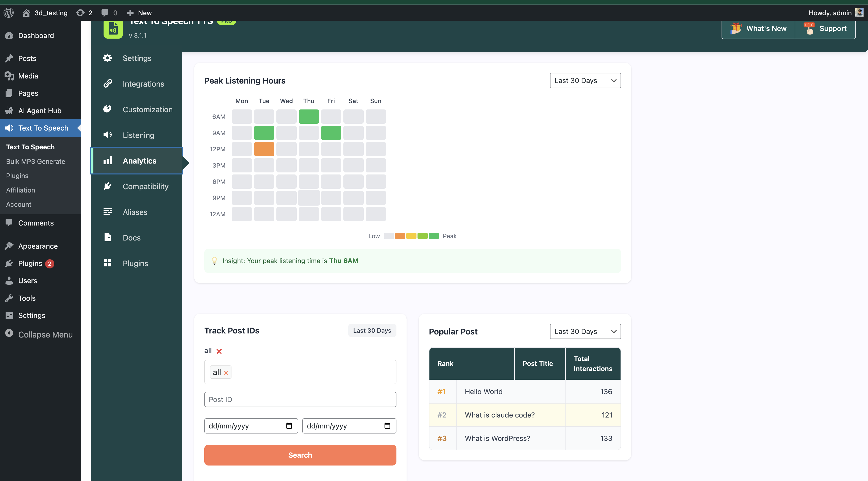868x481 pixels.
Task: Open Integrations via the link icon
Action: [107, 84]
